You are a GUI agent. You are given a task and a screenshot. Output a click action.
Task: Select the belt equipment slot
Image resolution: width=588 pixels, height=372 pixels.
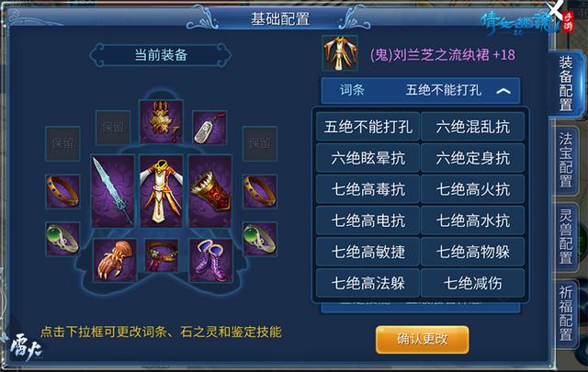162,255
